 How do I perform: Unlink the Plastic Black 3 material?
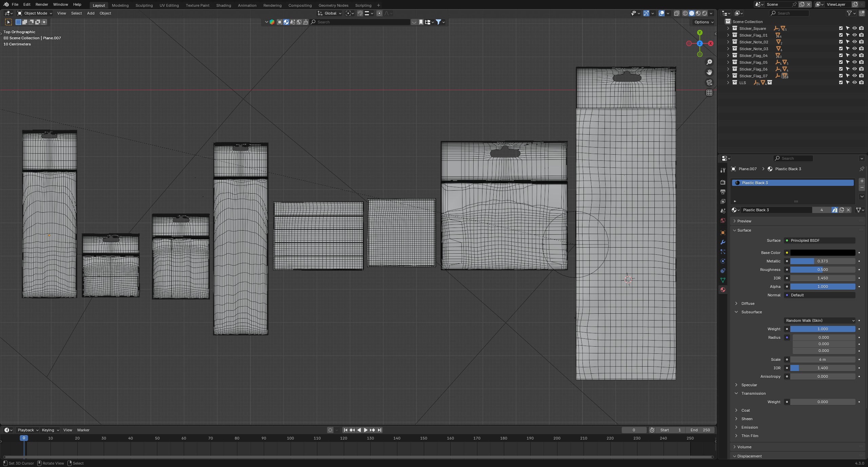(x=848, y=210)
